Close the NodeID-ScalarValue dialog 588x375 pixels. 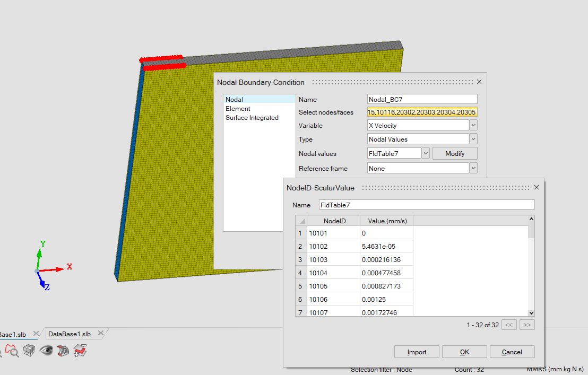tap(537, 187)
